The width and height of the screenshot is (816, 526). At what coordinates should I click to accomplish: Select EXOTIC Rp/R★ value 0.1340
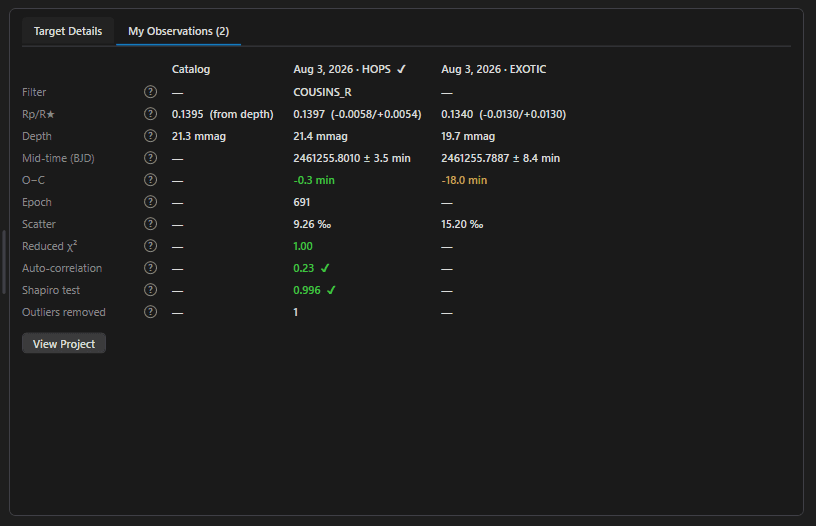(457, 114)
